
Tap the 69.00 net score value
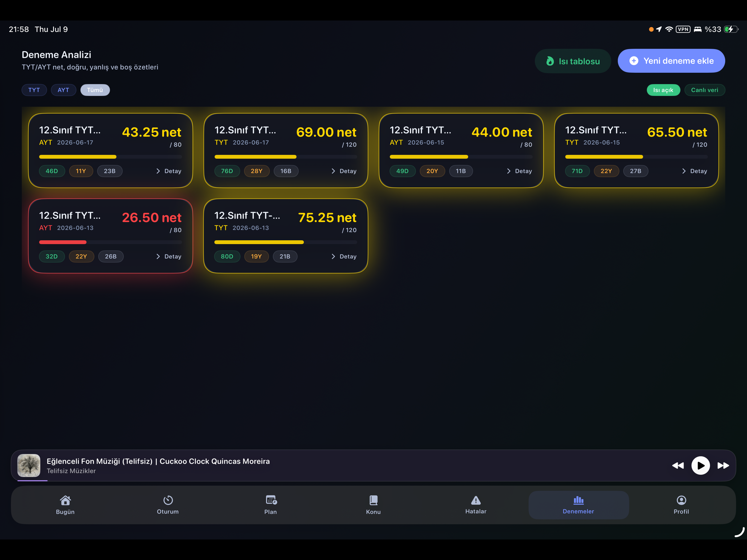pyautogui.click(x=326, y=132)
